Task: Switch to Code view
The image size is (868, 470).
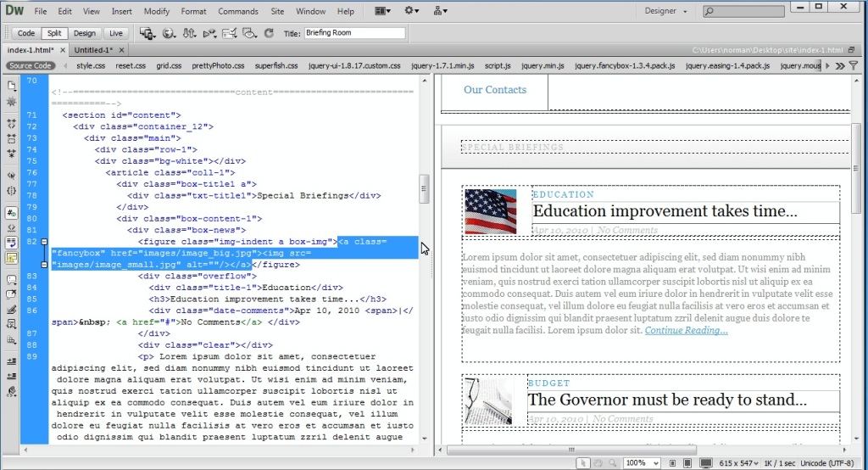Action: click(26, 34)
